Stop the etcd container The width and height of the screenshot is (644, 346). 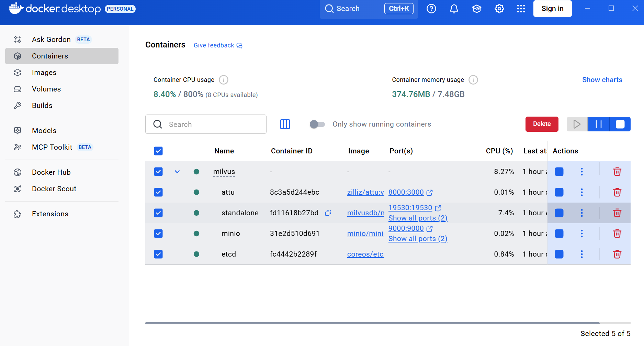point(559,254)
